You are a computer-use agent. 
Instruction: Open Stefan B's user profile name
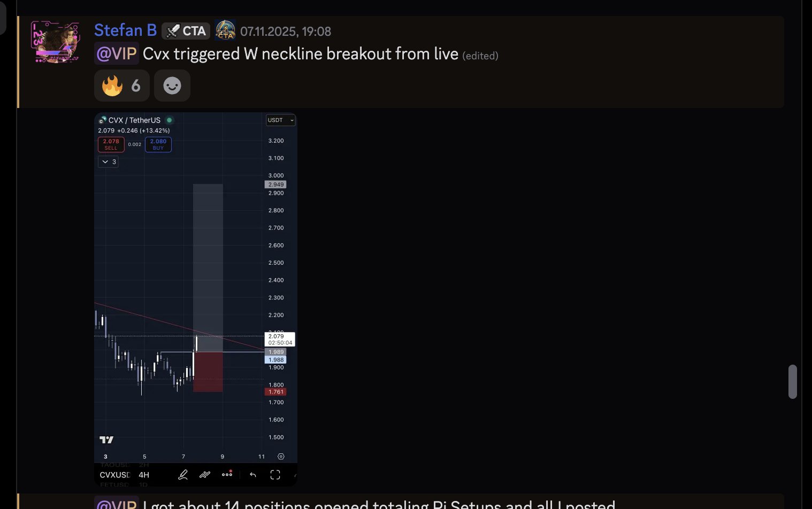click(125, 30)
